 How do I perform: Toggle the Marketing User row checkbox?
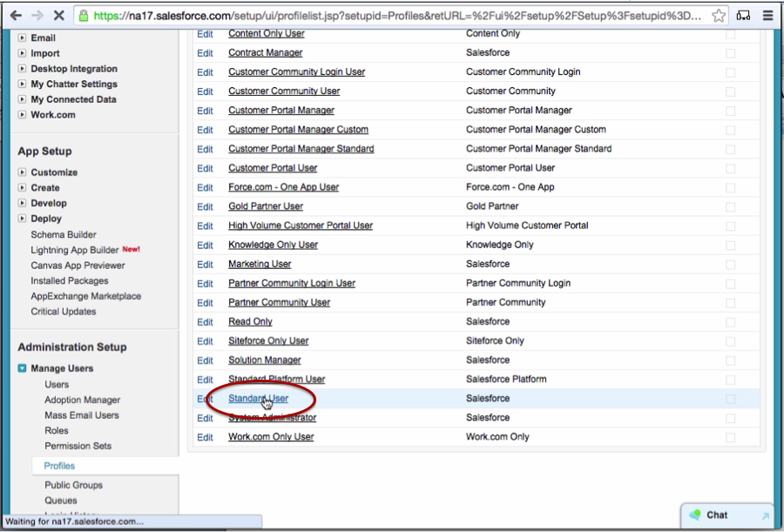click(731, 265)
